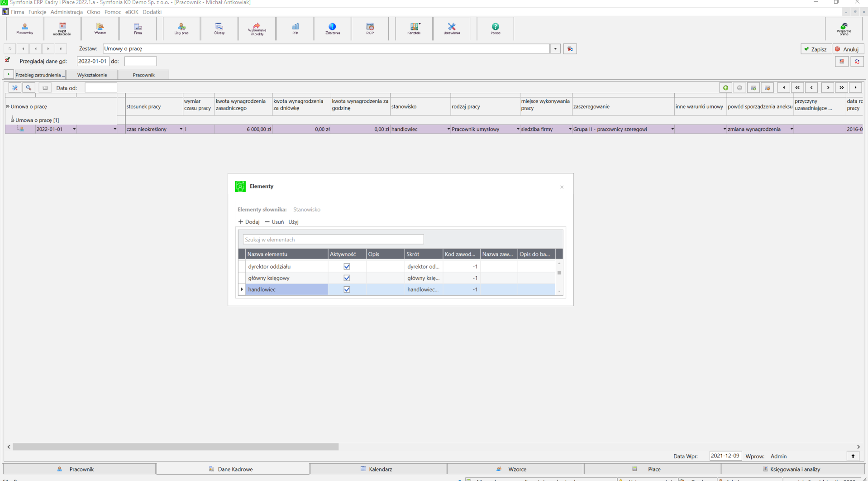Expand the Zestaw dropdown arrow
Viewport: 868px width, 481px height.
[555, 48]
